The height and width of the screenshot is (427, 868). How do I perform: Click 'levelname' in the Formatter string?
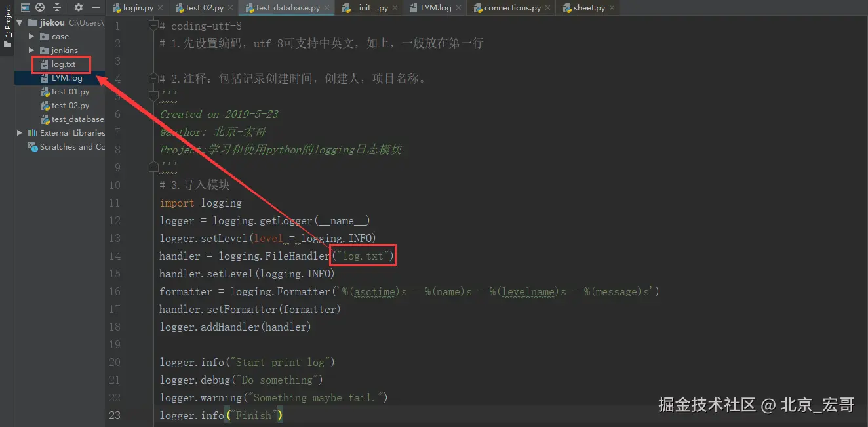click(529, 291)
